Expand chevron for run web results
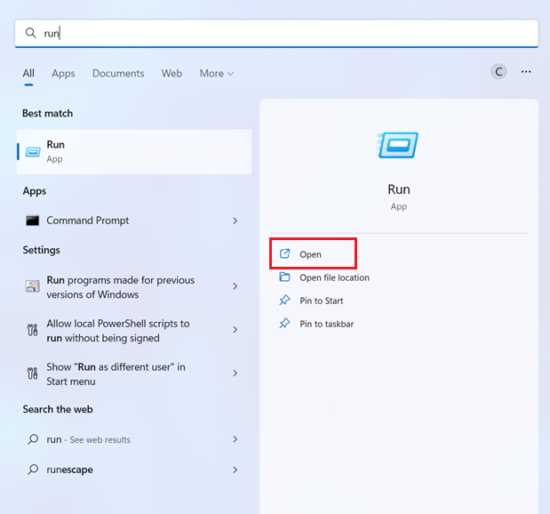 [235, 439]
